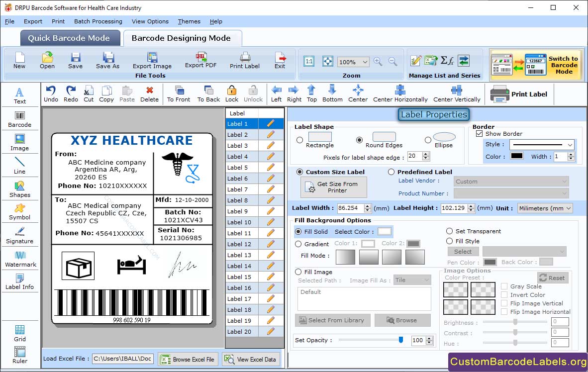The height and width of the screenshot is (372, 588).
Task: Align object Center Horizontally
Action: point(400,94)
